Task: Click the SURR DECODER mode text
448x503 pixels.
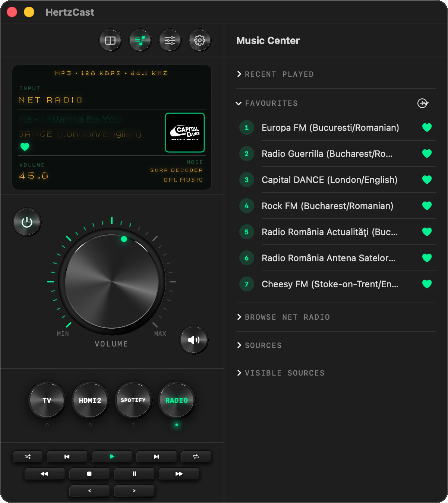Action: (177, 170)
